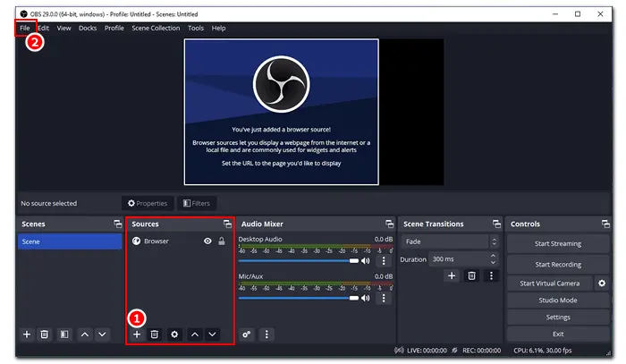Click the Filters button
626x364 pixels.
coord(197,204)
